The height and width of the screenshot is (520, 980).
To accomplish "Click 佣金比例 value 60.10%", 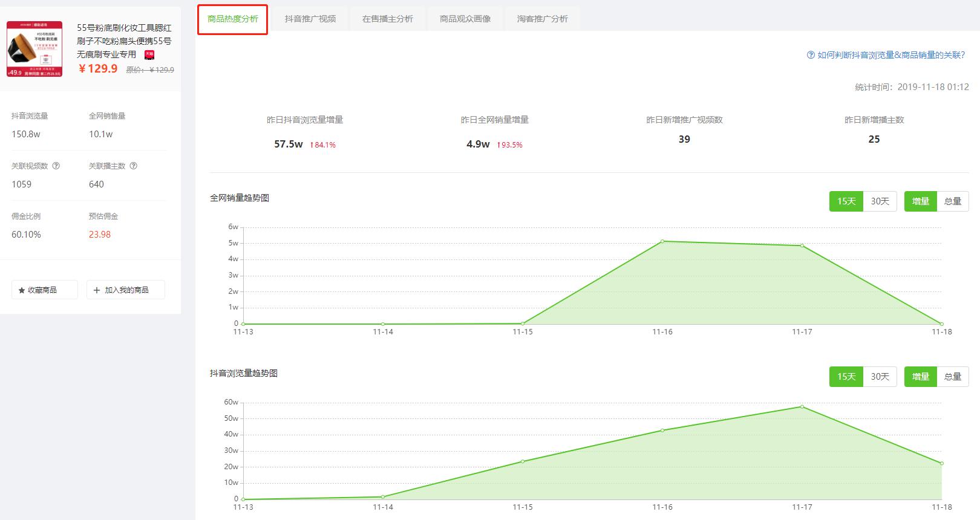I will (26, 235).
